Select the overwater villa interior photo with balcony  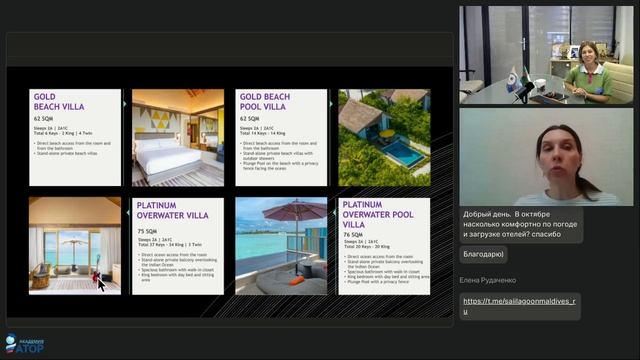(x=75, y=246)
